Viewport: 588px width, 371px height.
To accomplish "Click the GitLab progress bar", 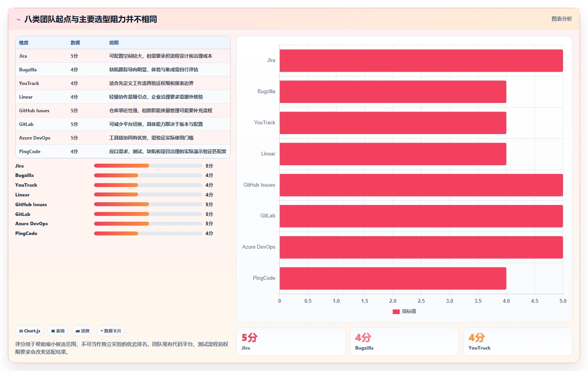I will click(x=148, y=214).
